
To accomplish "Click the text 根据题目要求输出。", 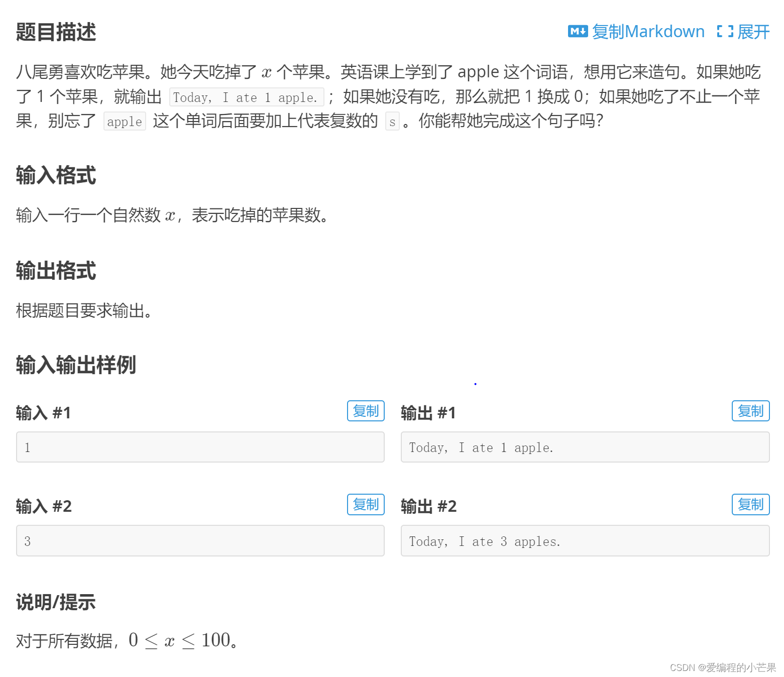I will (84, 310).
